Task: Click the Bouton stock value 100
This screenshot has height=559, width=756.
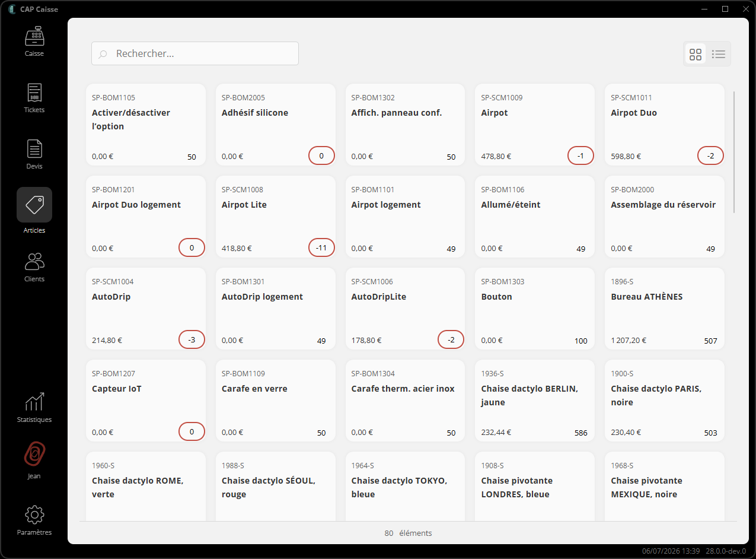Action: point(581,341)
